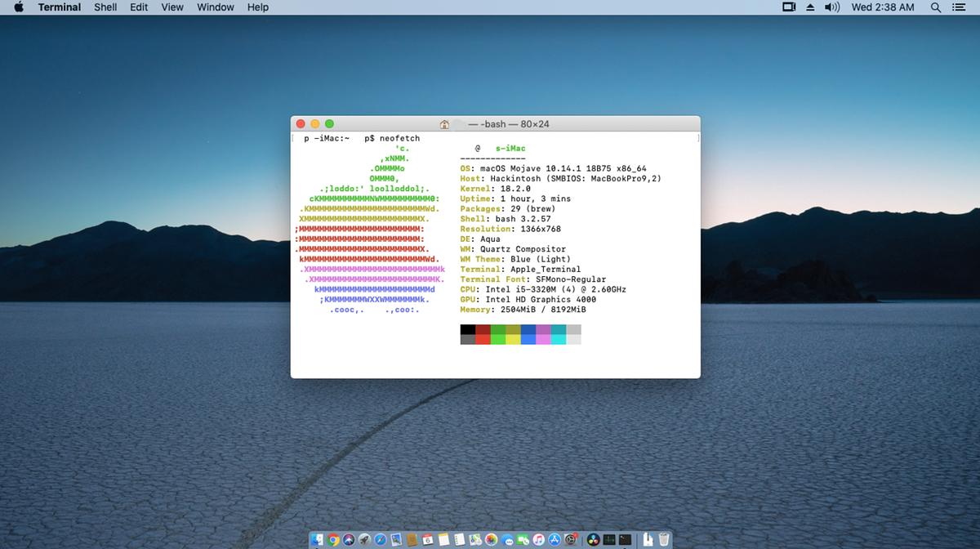Click the Resolution '1366x768' value
The image size is (980, 549).
click(541, 230)
